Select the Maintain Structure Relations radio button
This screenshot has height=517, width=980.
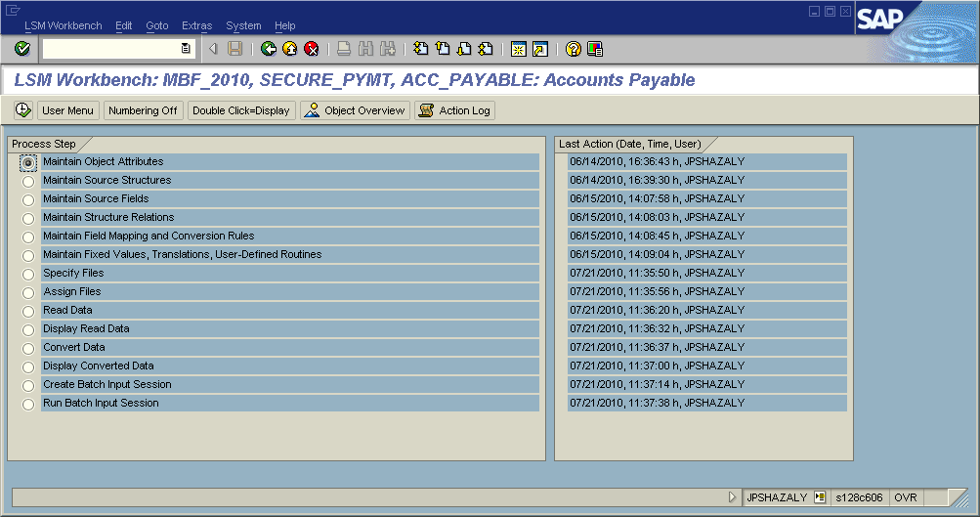[28, 219]
